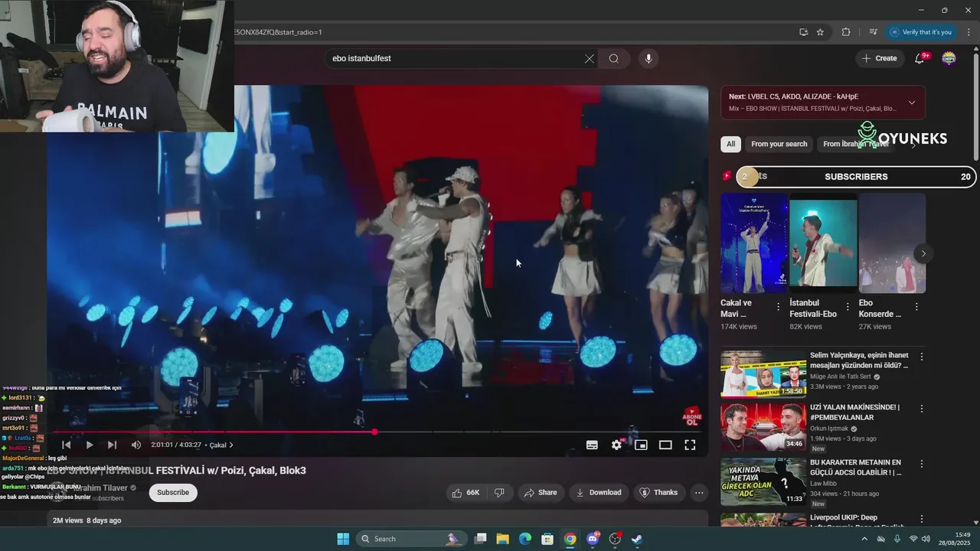Screen dimensions: 980x551
Task: Expand the Next mix playlist panel
Action: [911, 103]
